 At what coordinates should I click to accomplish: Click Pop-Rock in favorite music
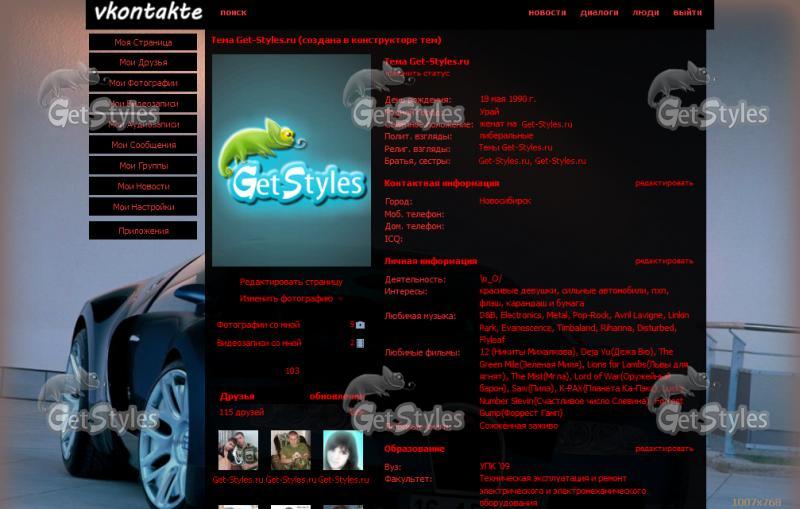click(591, 315)
